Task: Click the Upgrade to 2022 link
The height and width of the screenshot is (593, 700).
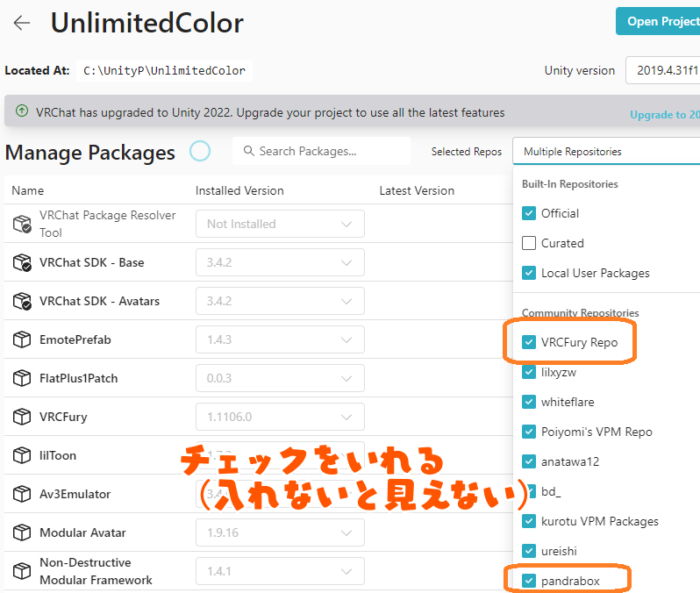Action: [x=665, y=115]
